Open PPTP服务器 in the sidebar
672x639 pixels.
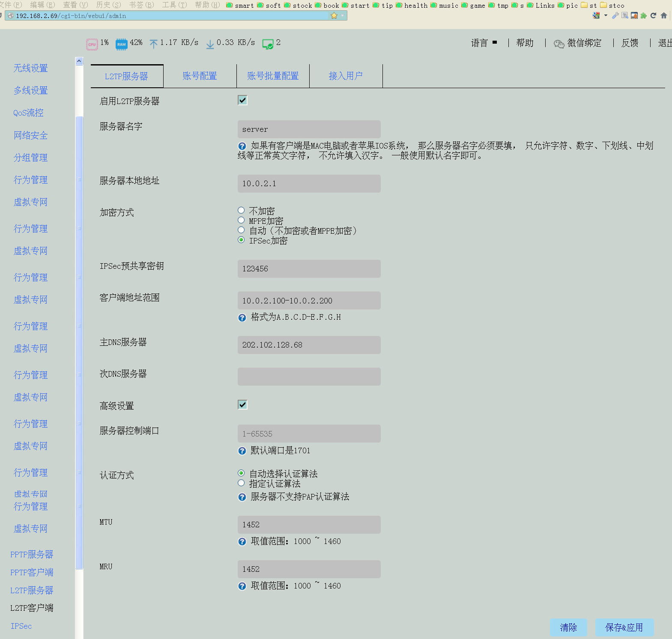pos(32,554)
